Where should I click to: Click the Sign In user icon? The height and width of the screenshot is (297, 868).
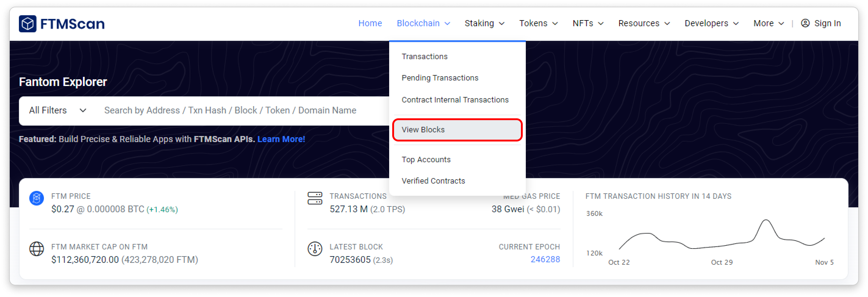pyautogui.click(x=805, y=23)
